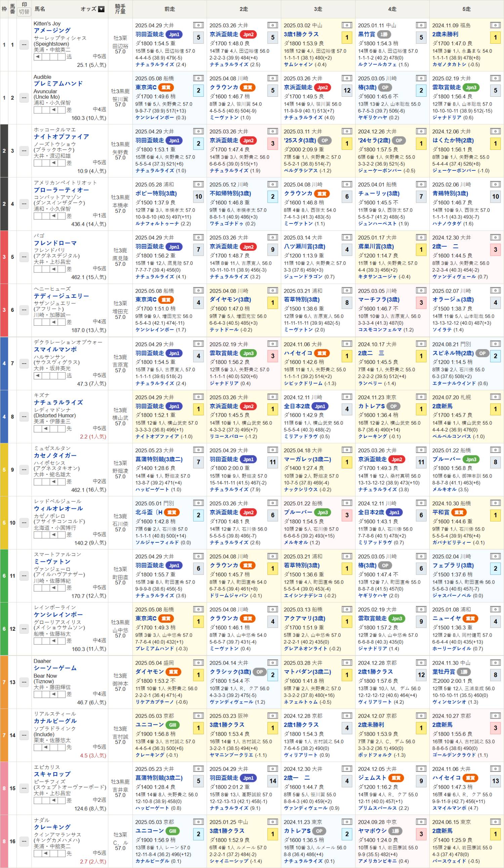Open video icon for ナチュラルライズ's 2走 京浜盃競走
Viewport: 504px width, 868px height.
coord(272,397)
